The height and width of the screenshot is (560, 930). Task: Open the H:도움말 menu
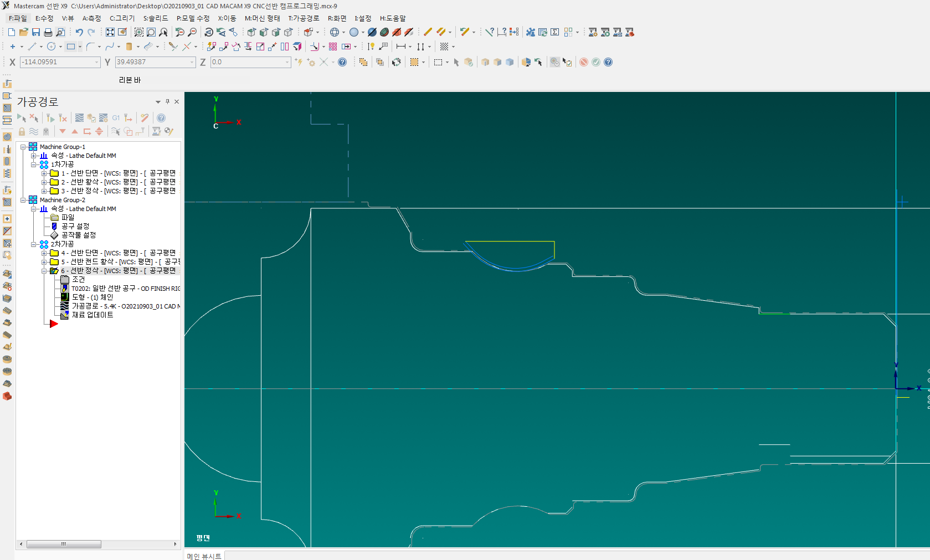393,18
